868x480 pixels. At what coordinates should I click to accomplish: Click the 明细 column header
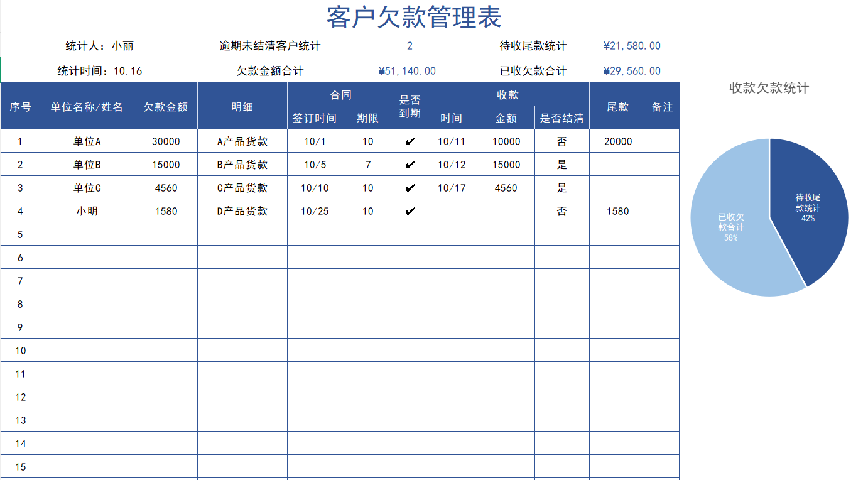(x=242, y=106)
